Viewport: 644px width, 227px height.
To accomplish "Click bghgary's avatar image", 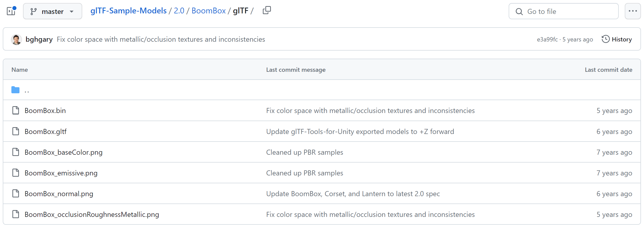I will 16,39.
